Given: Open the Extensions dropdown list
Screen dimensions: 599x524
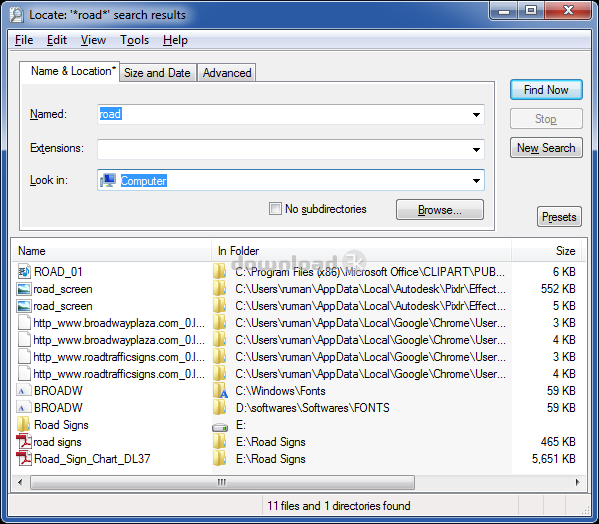Looking at the screenshot, I should (x=476, y=149).
